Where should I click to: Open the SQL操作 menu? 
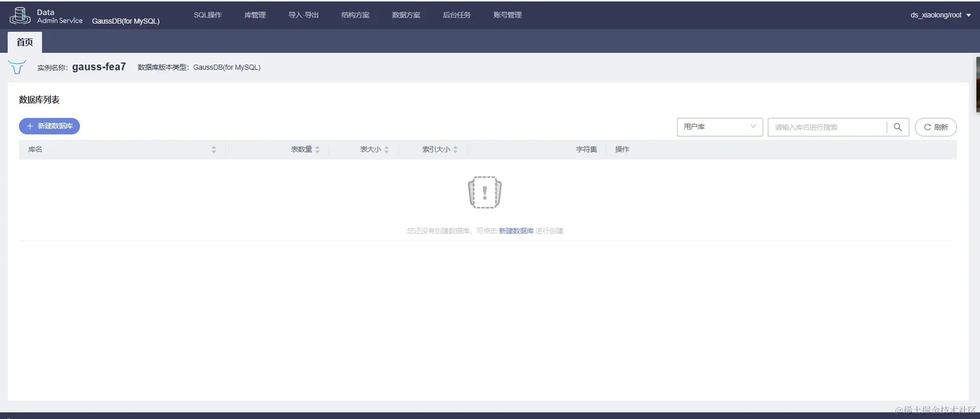[x=208, y=15]
